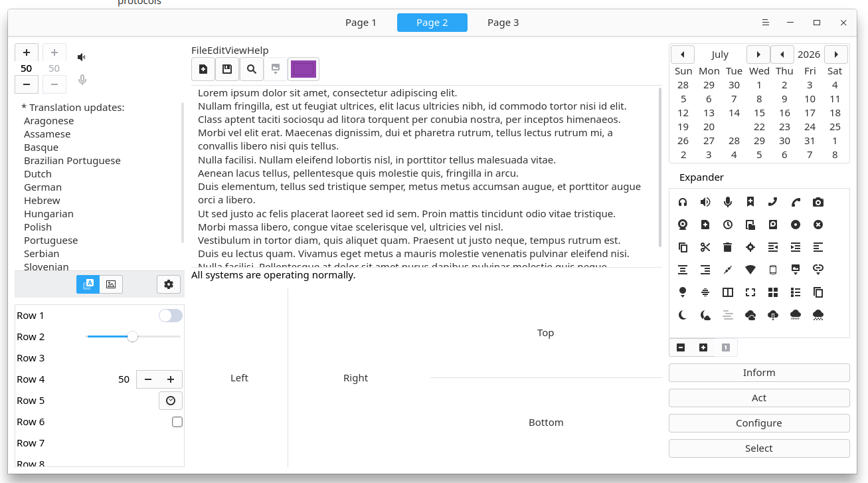Click the Wi-Fi signal icon

point(750,270)
